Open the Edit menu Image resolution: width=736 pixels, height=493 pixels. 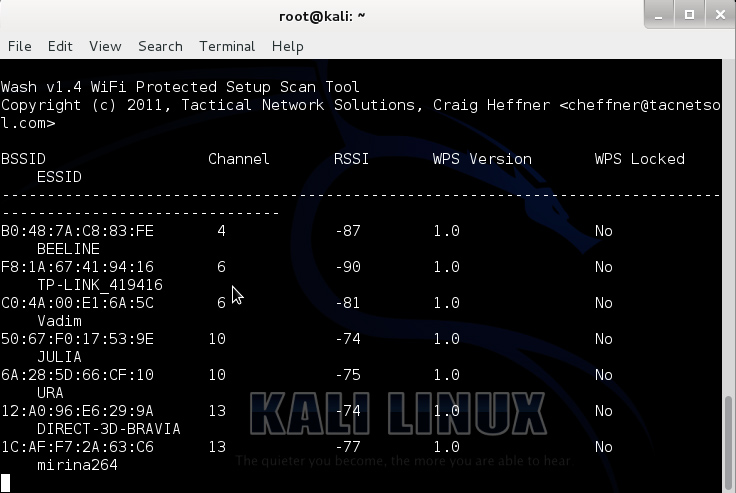coord(60,46)
